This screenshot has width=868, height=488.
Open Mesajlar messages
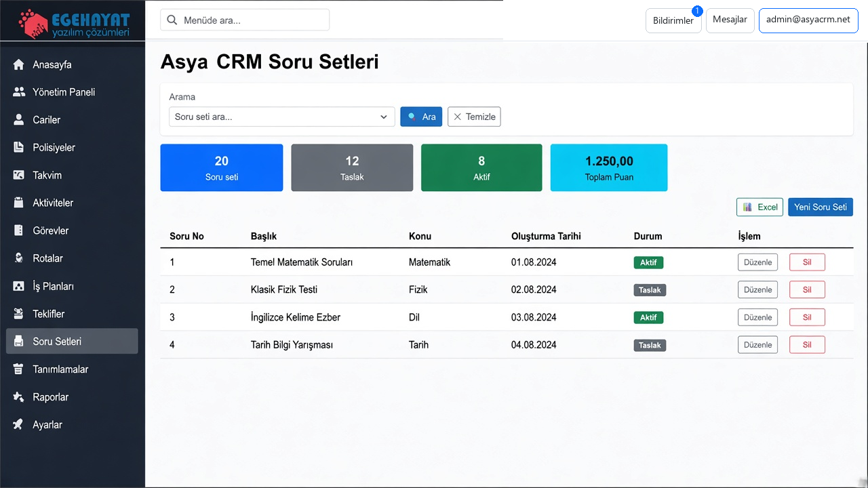pyautogui.click(x=730, y=20)
